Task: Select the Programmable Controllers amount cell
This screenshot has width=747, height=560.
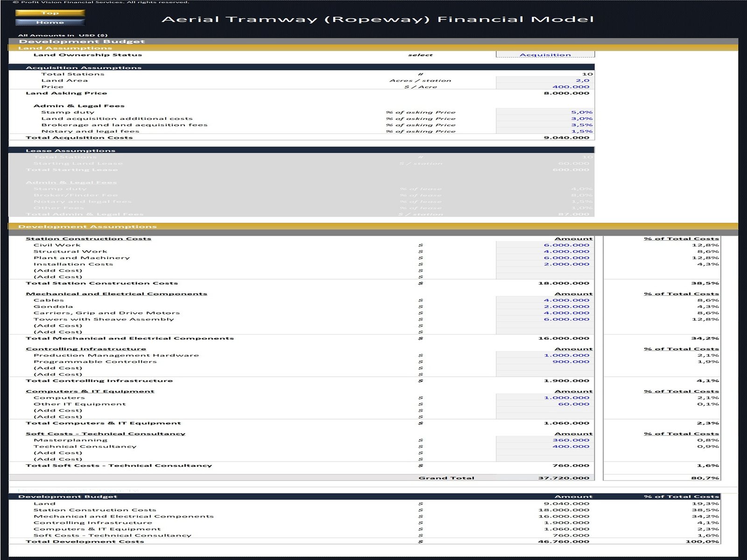Action: pyautogui.click(x=545, y=362)
